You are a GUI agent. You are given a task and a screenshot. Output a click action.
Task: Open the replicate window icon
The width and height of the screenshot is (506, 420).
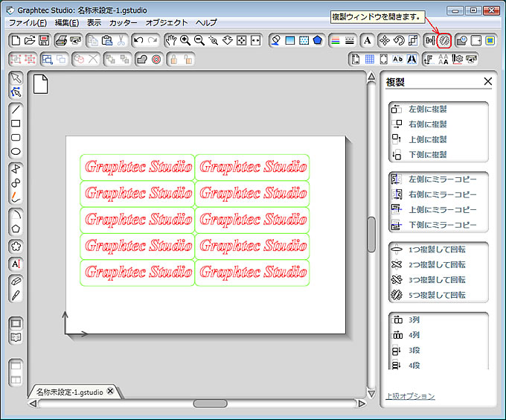[444, 41]
